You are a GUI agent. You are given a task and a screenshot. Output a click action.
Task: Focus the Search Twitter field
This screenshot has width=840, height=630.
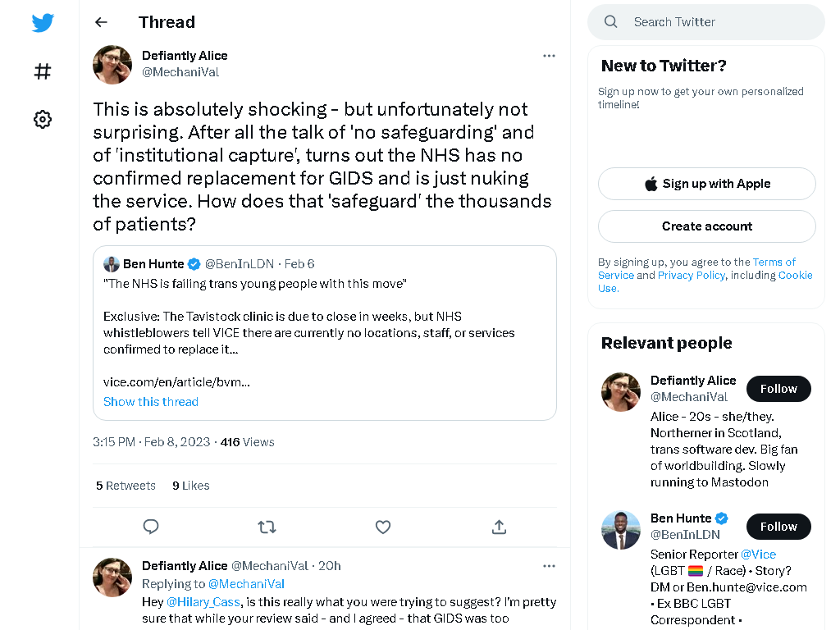tap(706, 22)
